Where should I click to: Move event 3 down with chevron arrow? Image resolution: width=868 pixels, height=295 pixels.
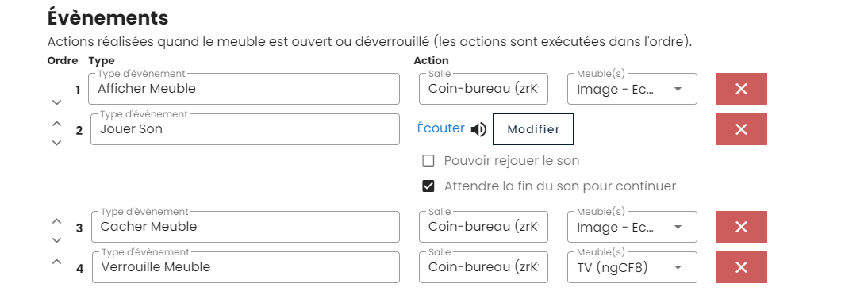pyautogui.click(x=56, y=240)
